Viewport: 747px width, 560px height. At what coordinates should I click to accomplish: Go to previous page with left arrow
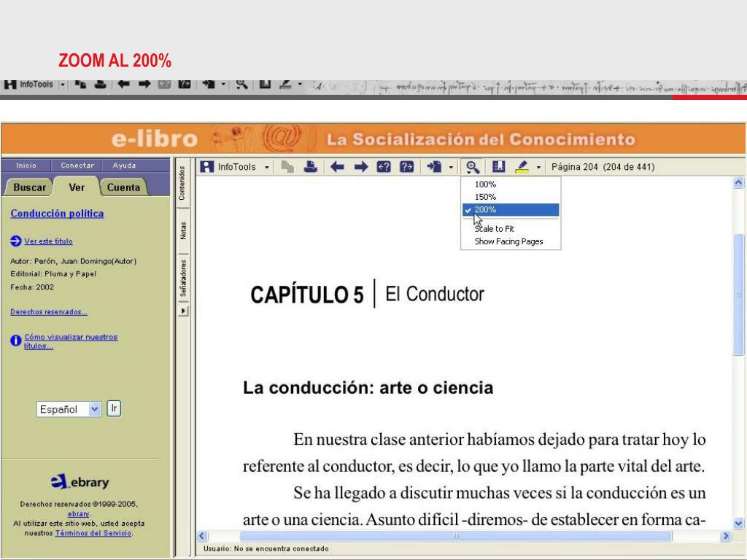click(337, 167)
